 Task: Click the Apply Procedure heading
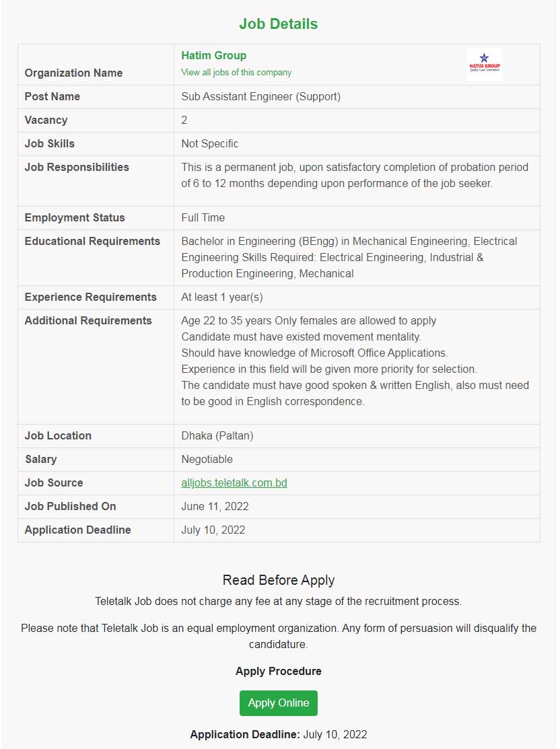[x=279, y=671]
